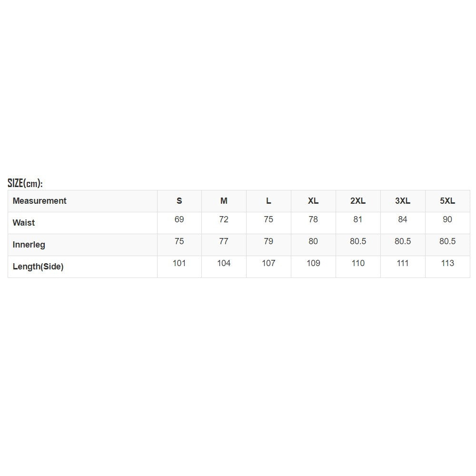Click the S size column header
Image resolution: width=476 pixels, height=476 pixels.
point(179,201)
